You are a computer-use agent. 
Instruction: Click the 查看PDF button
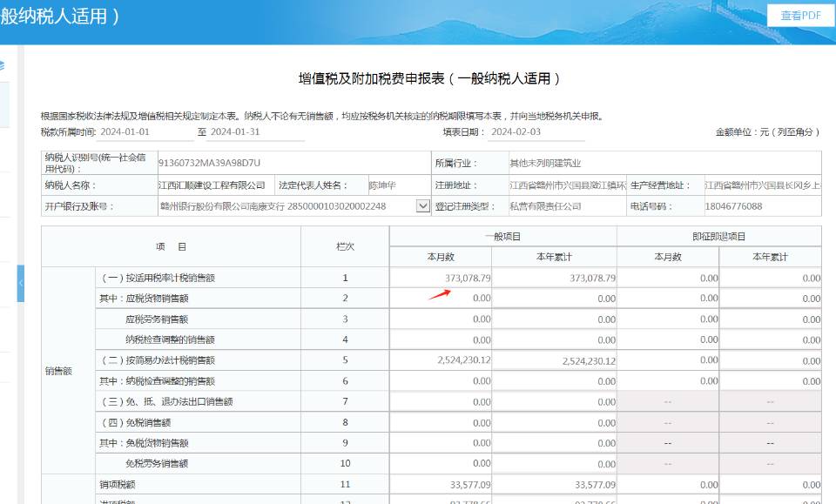[x=800, y=16]
